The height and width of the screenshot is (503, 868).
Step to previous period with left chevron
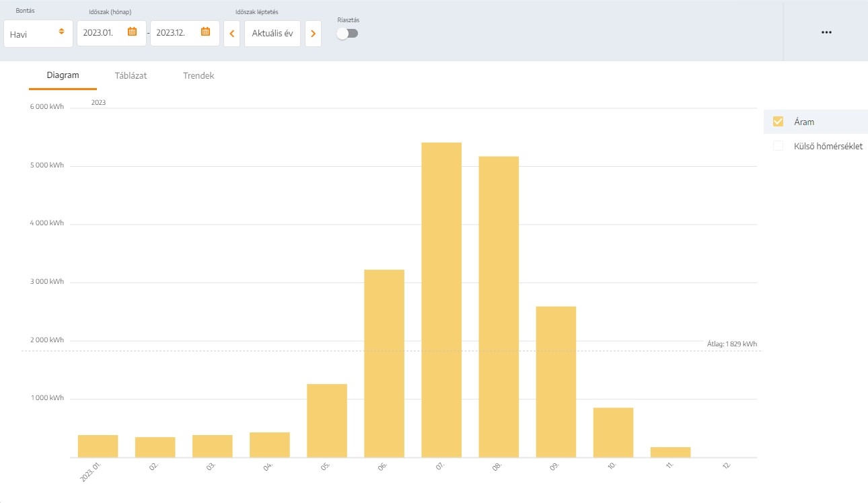click(x=231, y=34)
